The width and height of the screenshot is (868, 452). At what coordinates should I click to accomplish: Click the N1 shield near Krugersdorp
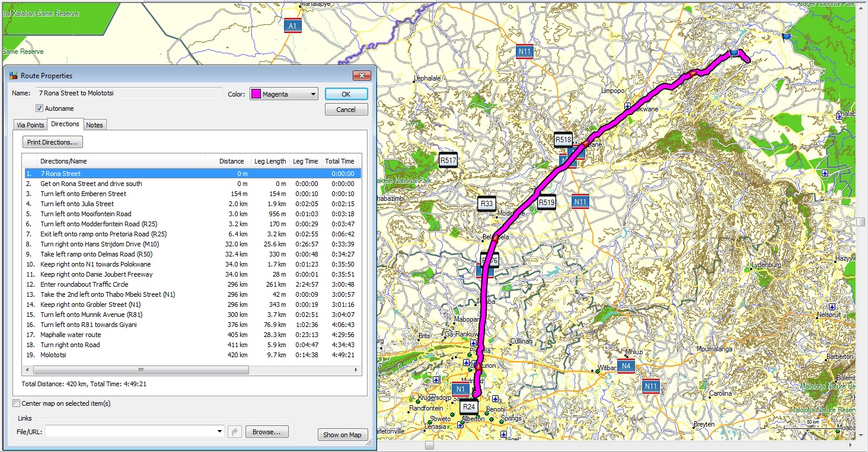(x=460, y=389)
